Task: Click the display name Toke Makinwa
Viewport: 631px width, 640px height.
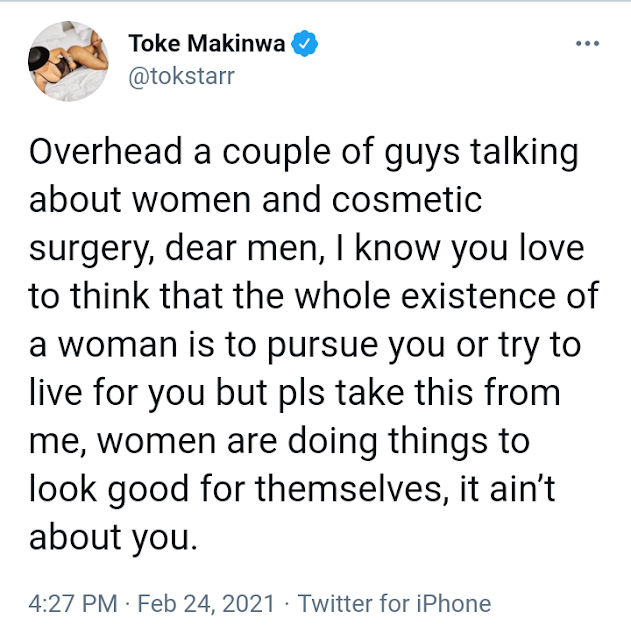Action: pos(207,43)
